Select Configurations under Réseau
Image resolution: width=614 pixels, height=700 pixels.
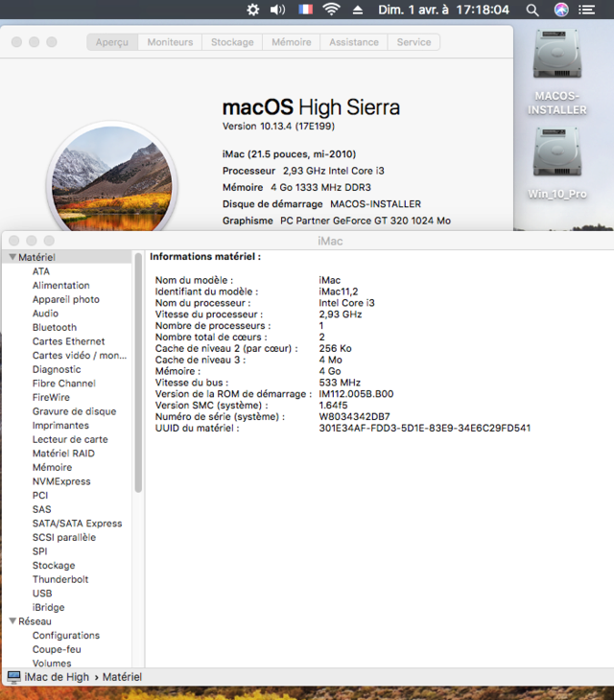tap(66, 635)
